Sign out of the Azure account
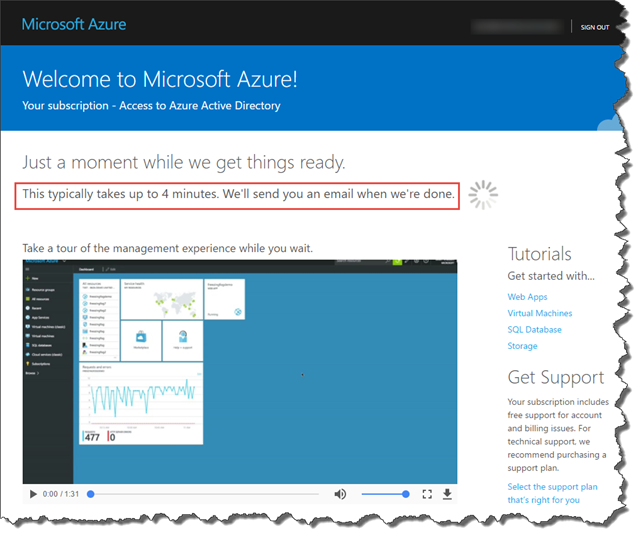 coord(595,27)
